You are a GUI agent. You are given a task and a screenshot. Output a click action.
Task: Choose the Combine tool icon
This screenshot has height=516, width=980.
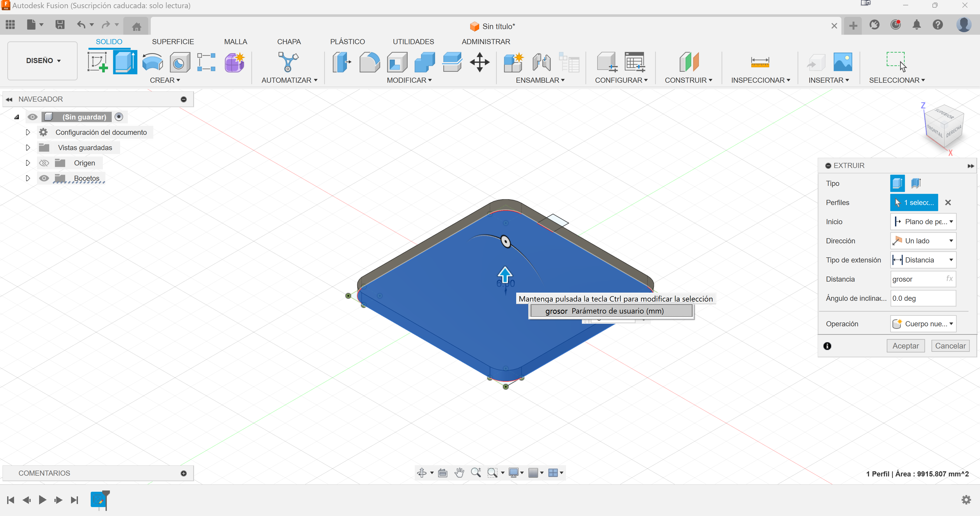[424, 62]
